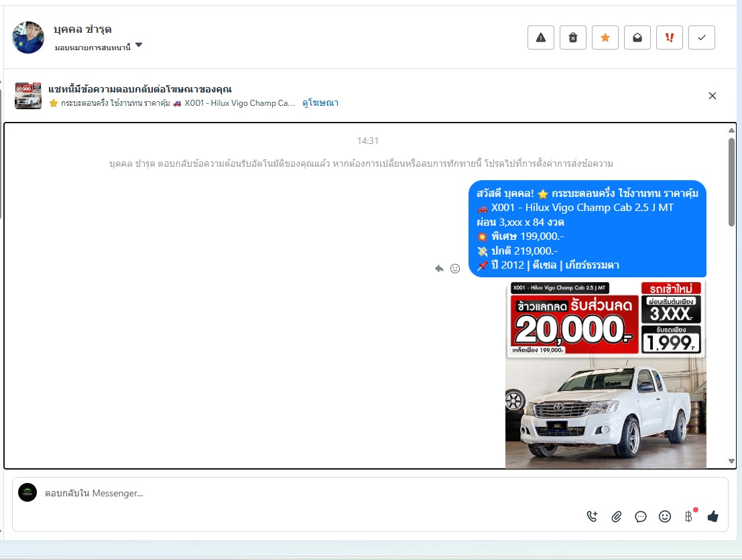The height and width of the screenshot is (560, 742).
Task: Click the ดูโฆษณา link
Action: [320, 102]
